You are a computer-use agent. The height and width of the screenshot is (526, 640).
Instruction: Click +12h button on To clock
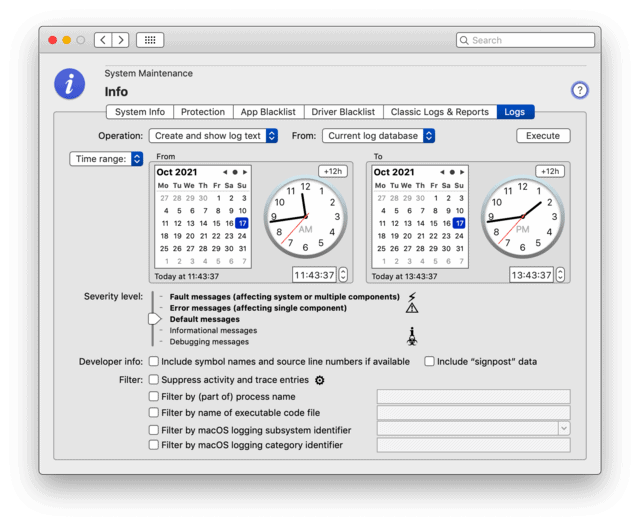click(550, 171)
